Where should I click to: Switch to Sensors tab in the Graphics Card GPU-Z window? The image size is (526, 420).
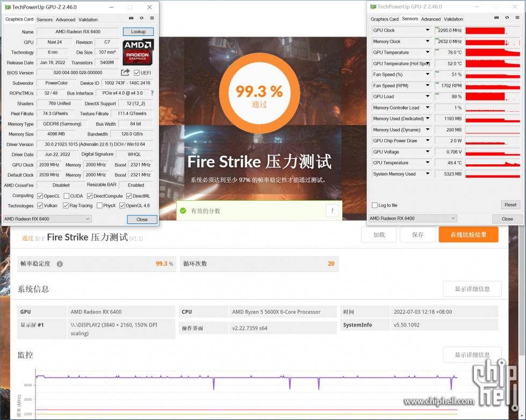pyautogui.click(x=44, y=19)
